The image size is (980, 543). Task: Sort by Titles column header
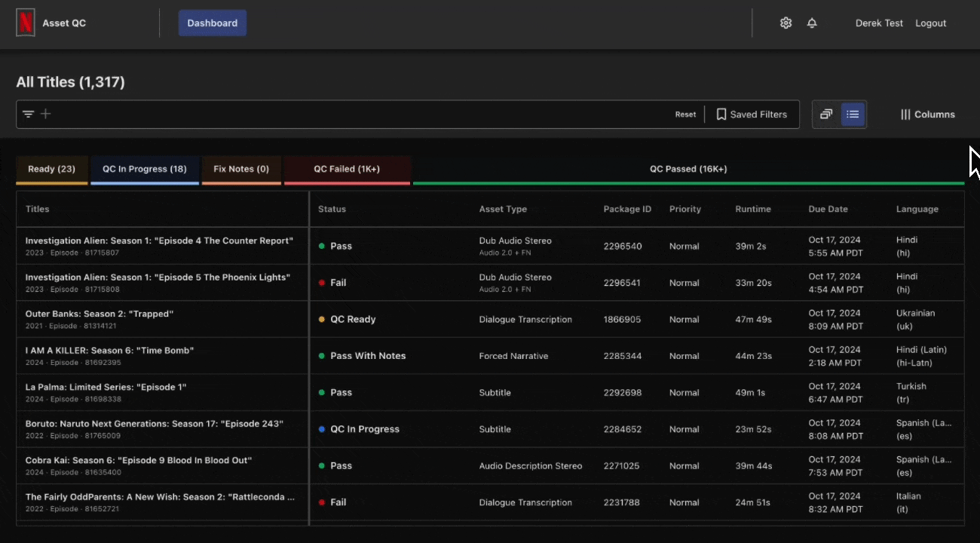point(37,209)
